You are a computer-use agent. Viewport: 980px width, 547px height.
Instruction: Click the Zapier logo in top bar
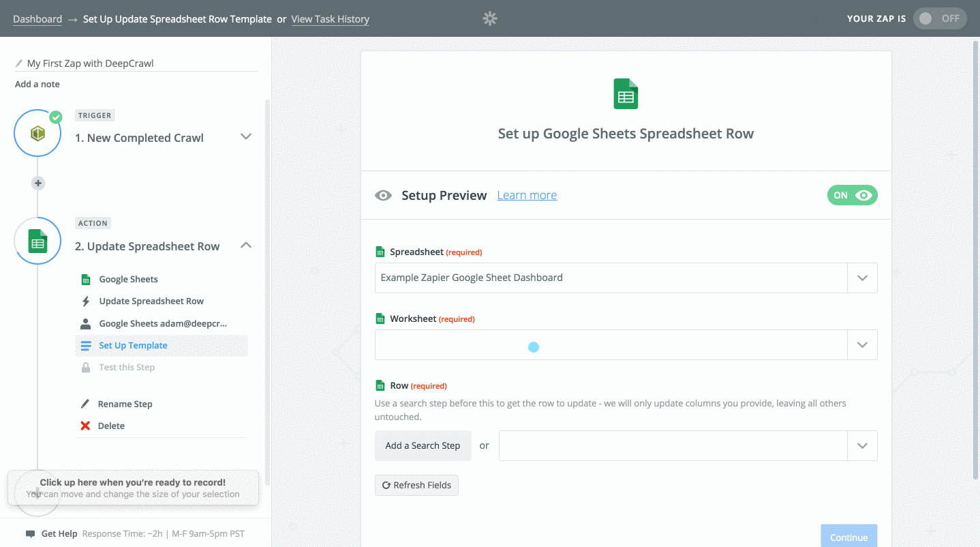489,18
